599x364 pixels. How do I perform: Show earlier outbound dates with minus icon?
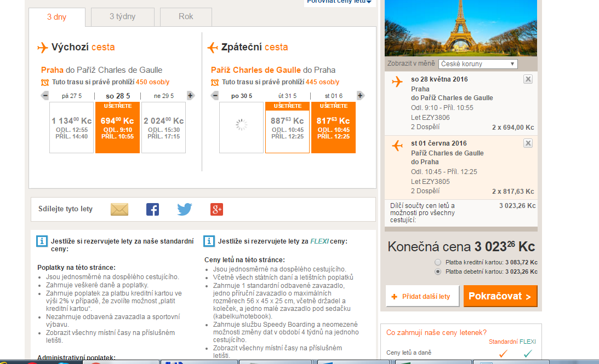(x=45, y=96)
